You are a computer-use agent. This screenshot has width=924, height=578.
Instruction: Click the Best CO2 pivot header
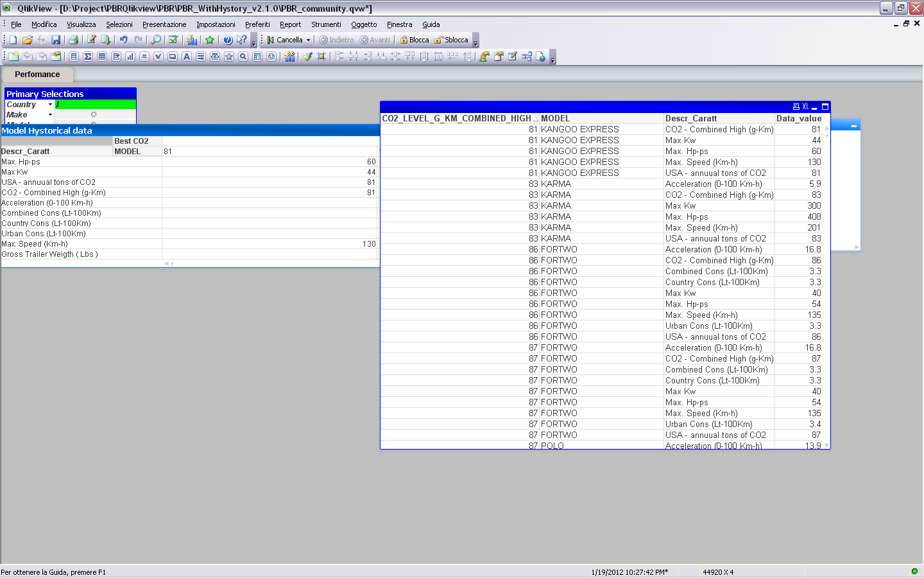137,141
